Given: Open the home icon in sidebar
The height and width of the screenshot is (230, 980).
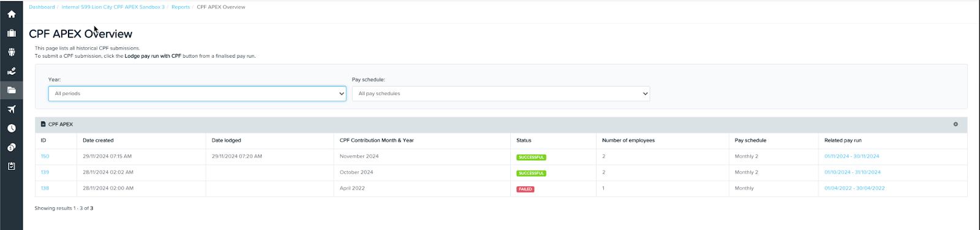Looking at the screenshot, I should (x=11, y=14).
